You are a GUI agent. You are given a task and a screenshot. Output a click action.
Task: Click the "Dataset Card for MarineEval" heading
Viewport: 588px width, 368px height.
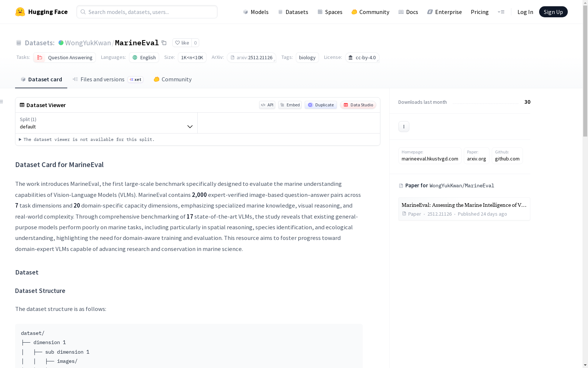point(59,164)
